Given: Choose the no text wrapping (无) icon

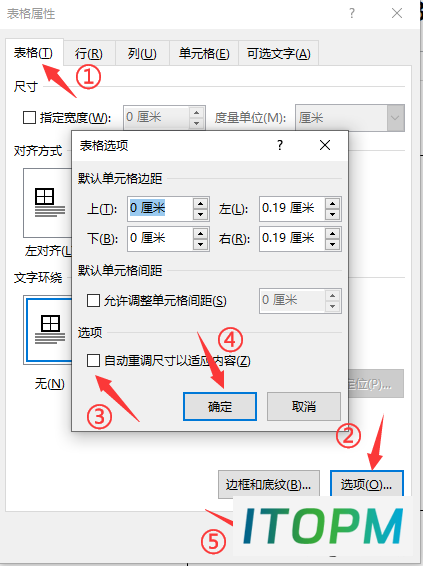Looking at the screenshot, I should point(48,330).
